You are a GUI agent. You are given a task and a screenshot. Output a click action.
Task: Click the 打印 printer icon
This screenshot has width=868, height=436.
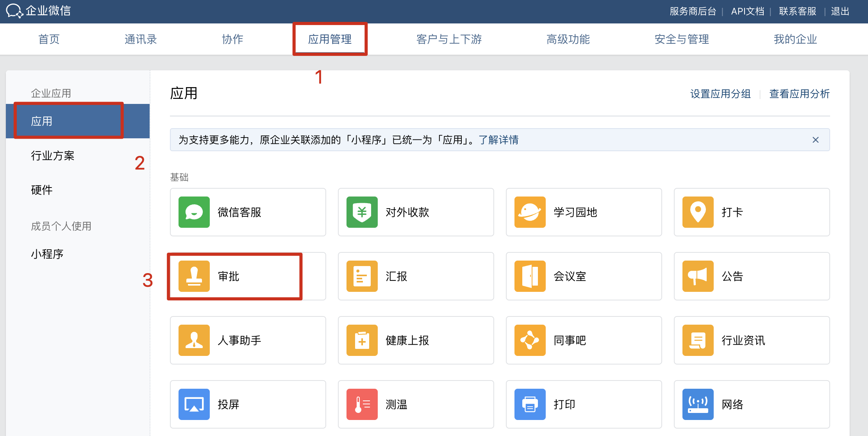(530, 404)
